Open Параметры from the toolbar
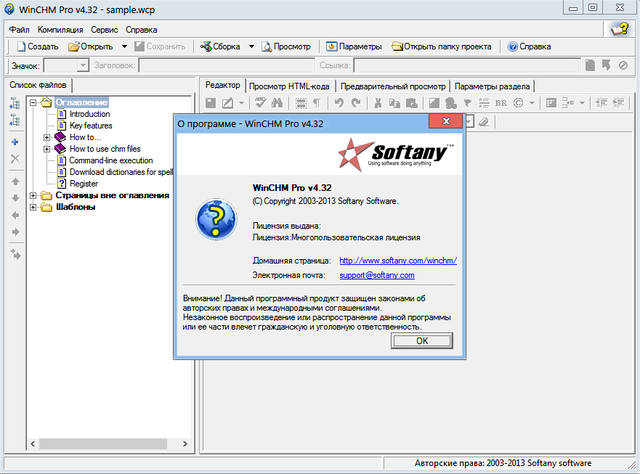This screenshot has width=640, height=474. click(x=354, y=47)
